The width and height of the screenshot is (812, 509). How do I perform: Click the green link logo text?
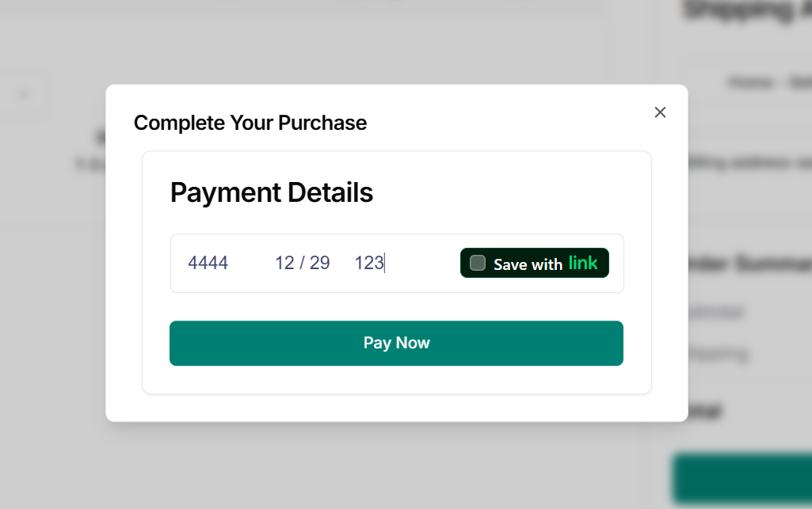pyautogui.click(x=583, y=263)
